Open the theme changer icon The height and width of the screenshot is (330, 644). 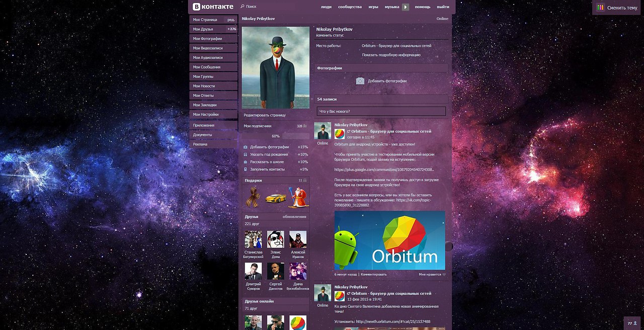click(600, 8)
